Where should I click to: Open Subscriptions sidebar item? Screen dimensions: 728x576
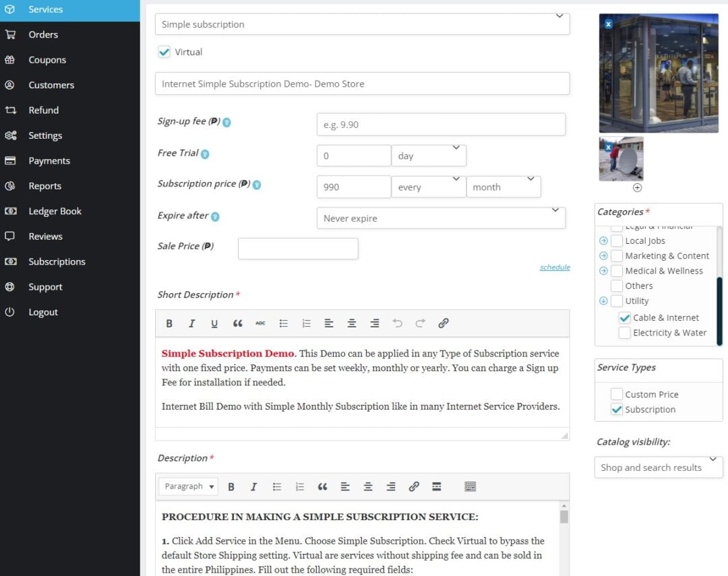click(x=69, y=262)
